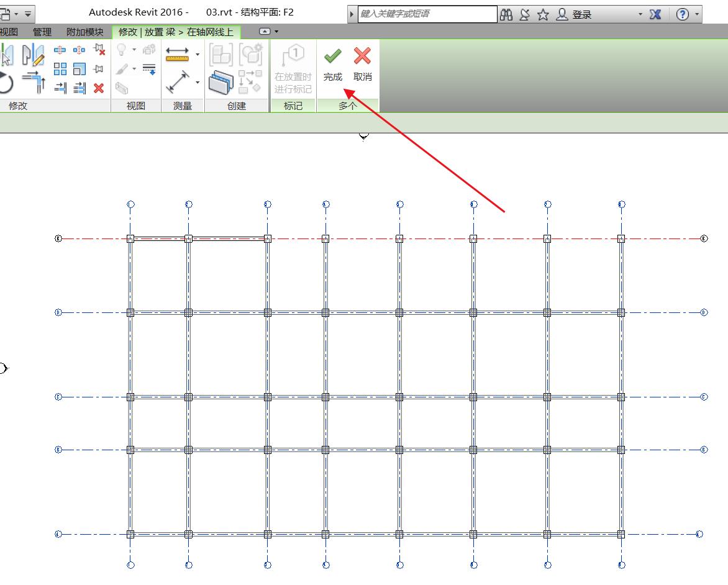Open the Help question mark dropdown arrow
The width and height of the screenshot is (728, 585).
pyautogui.click(x=697, y=14)
